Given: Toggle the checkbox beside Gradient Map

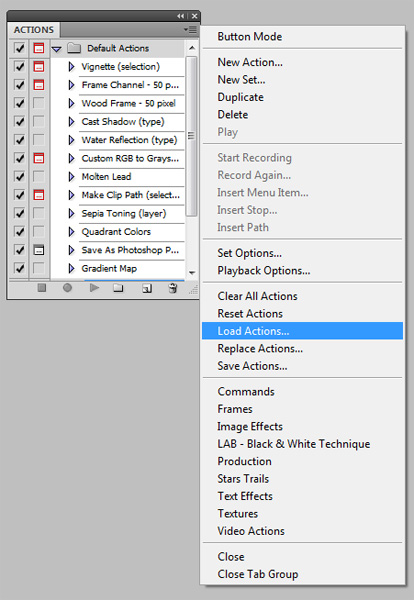Looking at the screenshot, I should 19,268.
